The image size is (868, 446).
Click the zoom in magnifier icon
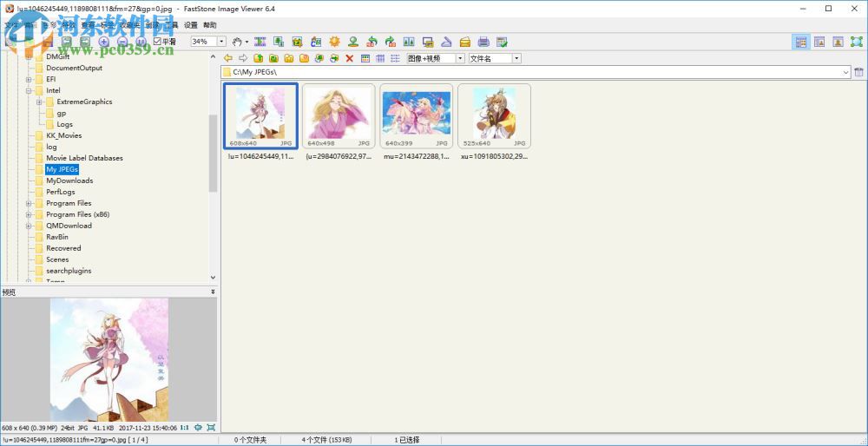point(104,42)
